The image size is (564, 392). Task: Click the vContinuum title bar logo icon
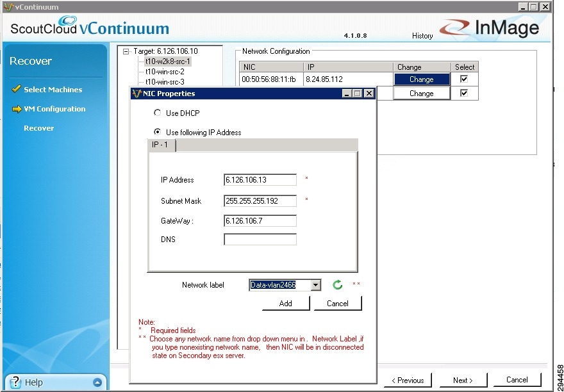(x=8, y=7)
